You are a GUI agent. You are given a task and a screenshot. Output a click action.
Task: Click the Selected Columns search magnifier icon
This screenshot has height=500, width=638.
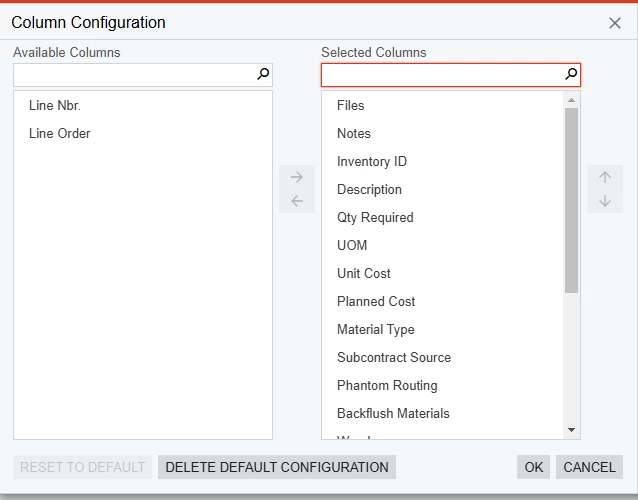point(571,74)
